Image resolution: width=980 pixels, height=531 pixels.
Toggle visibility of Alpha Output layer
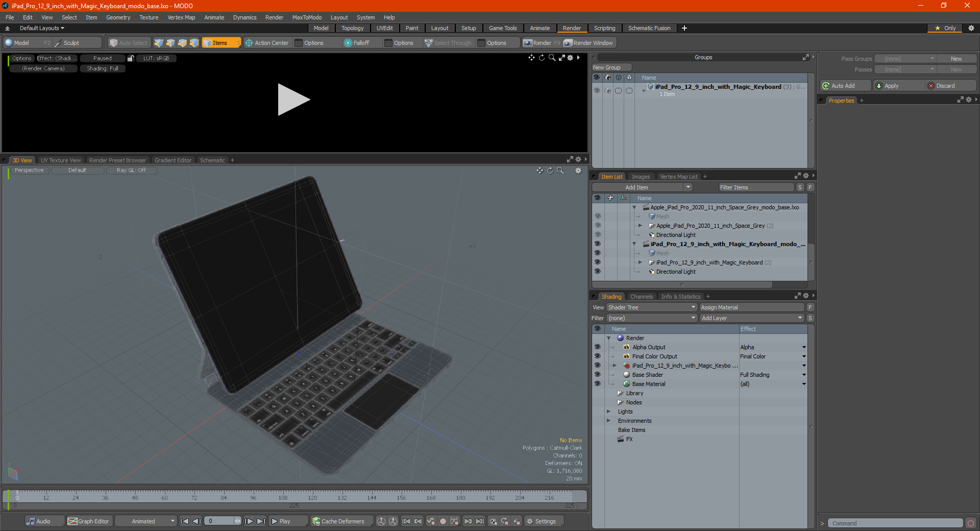point(598,347)
